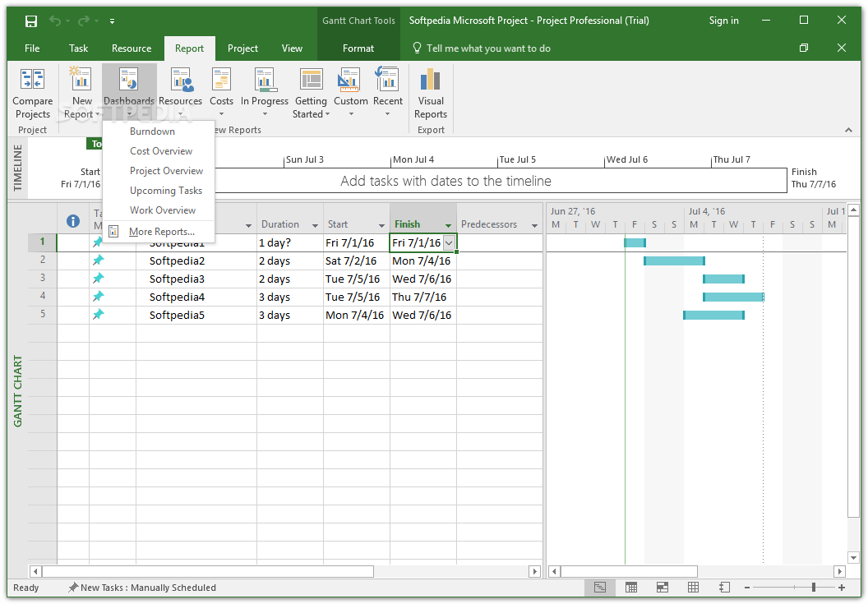Switch to the Project tab
The height and width of the screenshot is (604, 868).
pos(242,48)
